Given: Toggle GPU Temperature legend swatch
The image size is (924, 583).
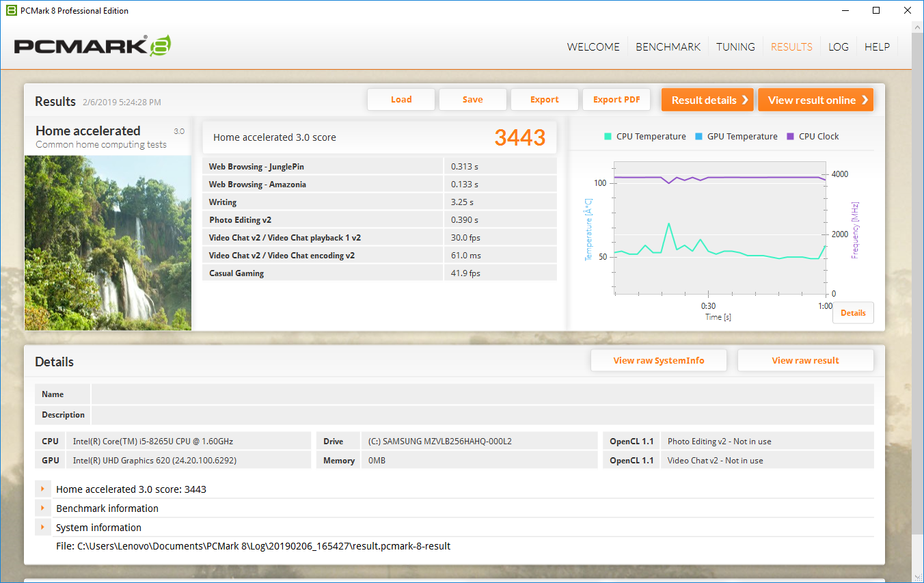Looking at the screenshot, I should click(x=698, y=137).
